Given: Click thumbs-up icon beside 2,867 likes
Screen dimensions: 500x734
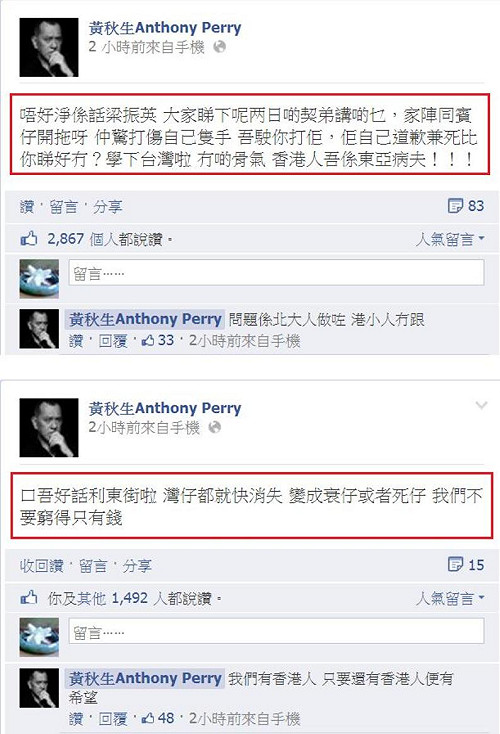Looking at the screenshot, I should pos(29,239).
